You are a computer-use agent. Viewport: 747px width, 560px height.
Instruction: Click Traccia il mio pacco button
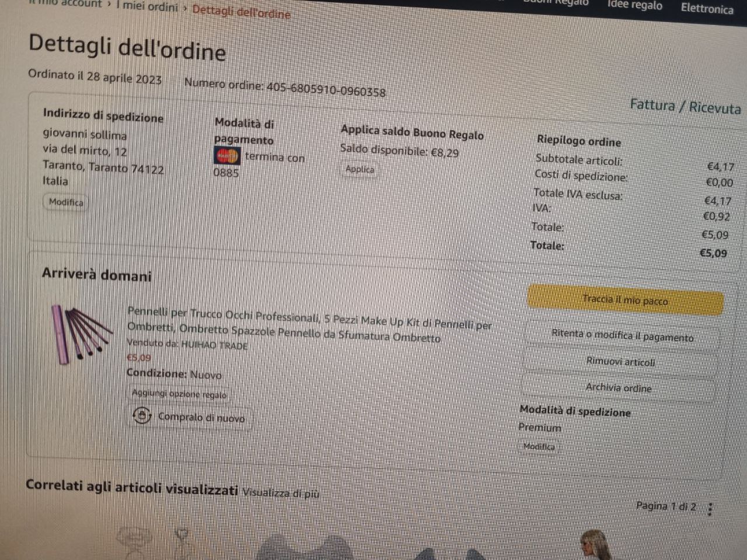click(625, 300)
